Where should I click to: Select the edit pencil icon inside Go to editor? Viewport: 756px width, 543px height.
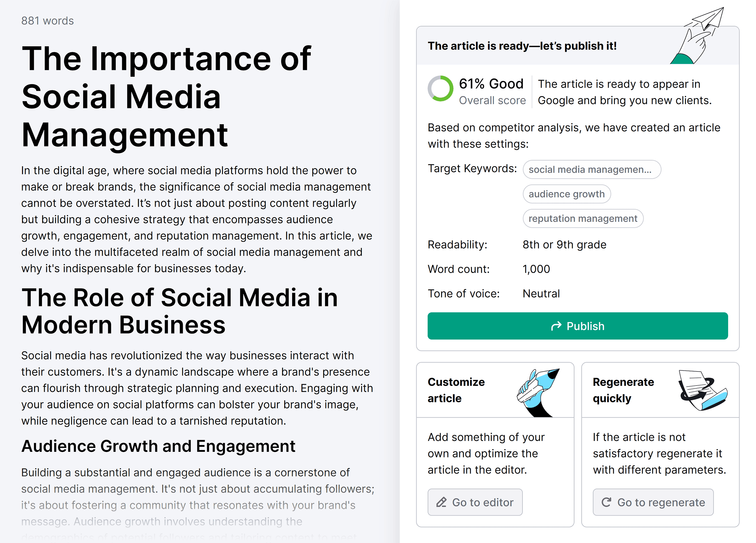click(442, 502)
